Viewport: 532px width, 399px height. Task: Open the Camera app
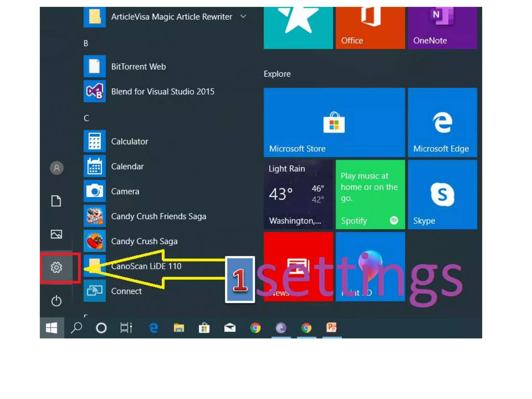click(125, 191)
